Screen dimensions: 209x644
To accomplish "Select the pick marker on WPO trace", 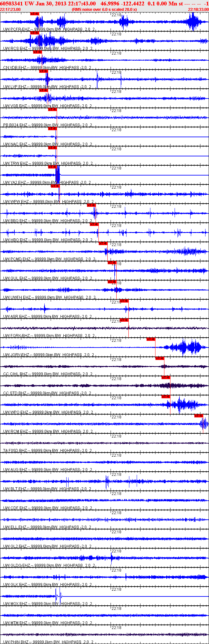I will pos(166,397).
